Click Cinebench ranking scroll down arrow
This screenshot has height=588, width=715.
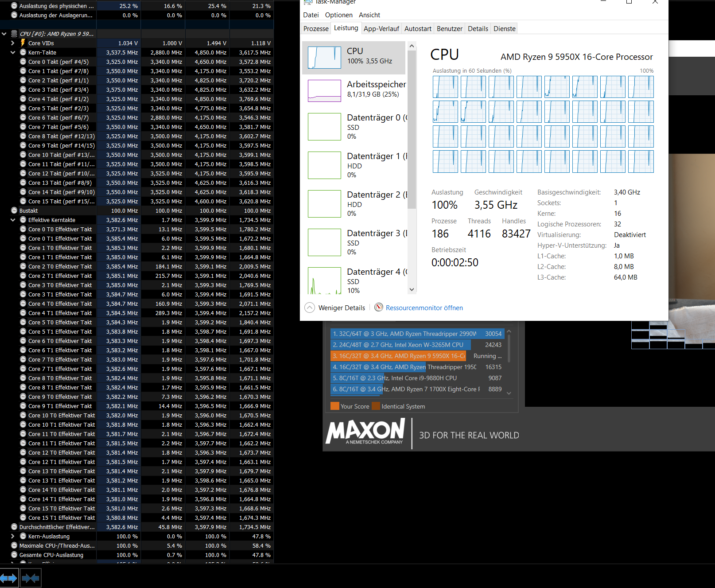point(509,393)
